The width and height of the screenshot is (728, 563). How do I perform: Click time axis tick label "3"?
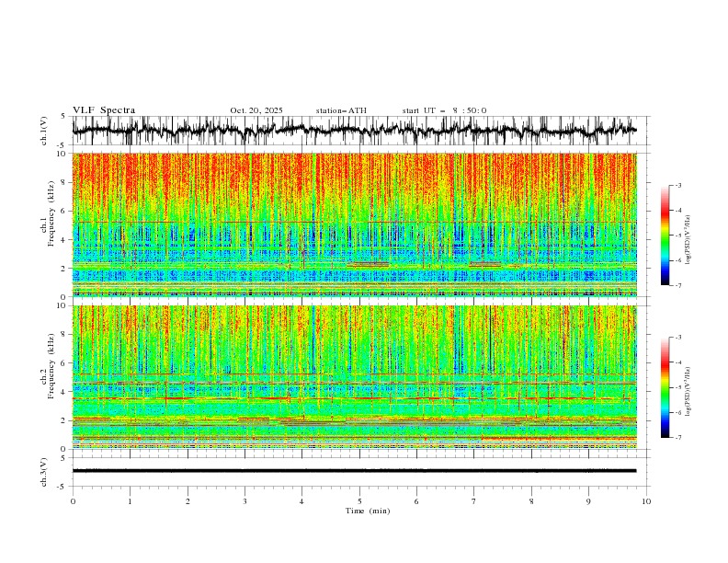click(245, 501)
